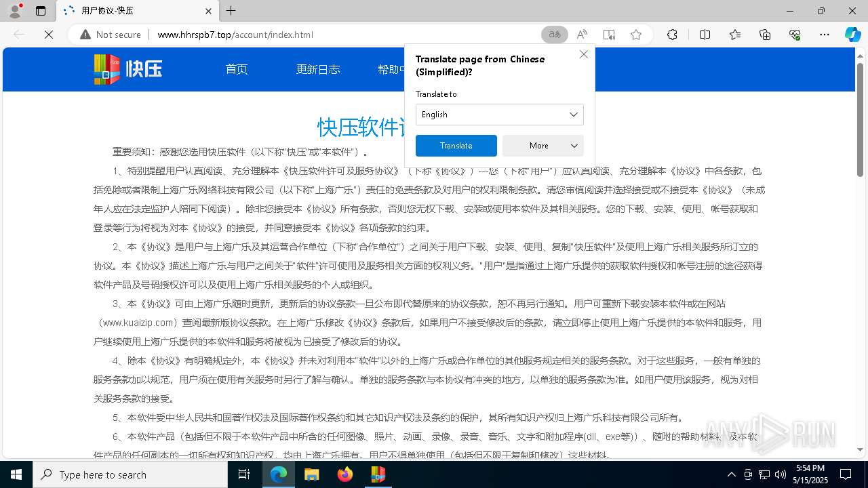This screenshot has height=488, width=868.
Task: Toggle the translate icon in address bar
Action: click(555, 35)
